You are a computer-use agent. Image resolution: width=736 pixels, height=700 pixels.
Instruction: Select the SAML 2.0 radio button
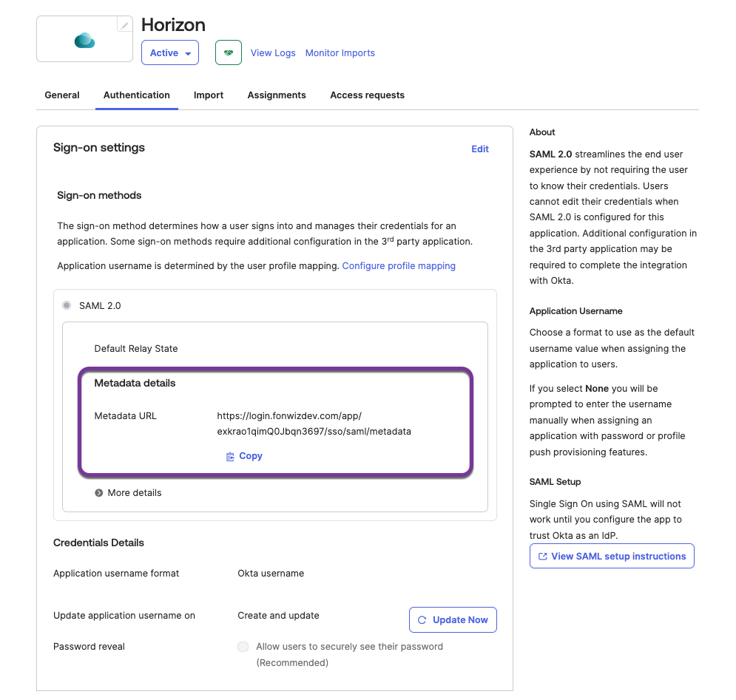click(x=67, y=305)
